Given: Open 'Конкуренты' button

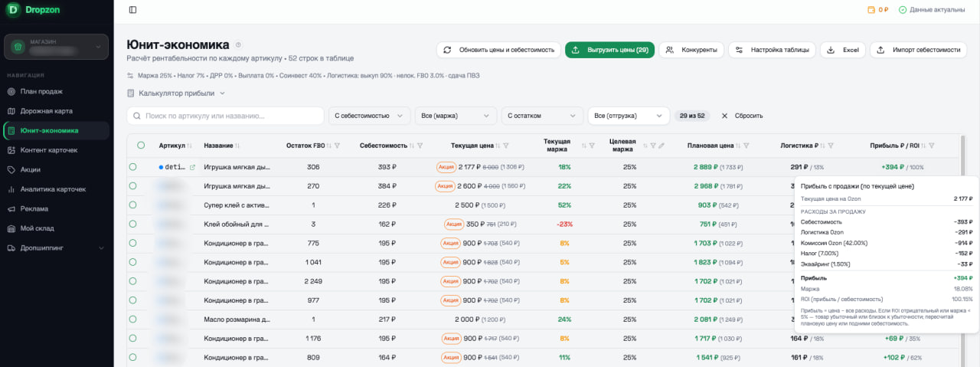Looking at the screenshot, I should [x=691, y=50].
